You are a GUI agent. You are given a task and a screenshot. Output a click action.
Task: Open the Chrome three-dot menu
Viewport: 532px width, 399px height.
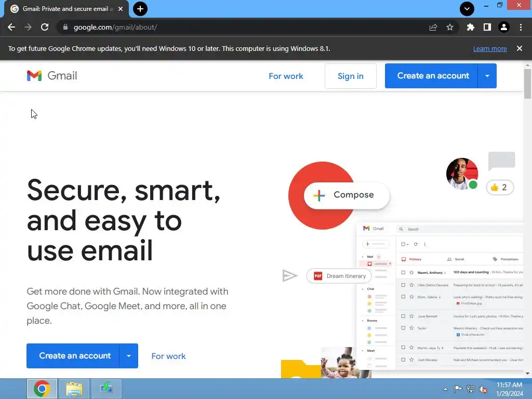point(521,27)
